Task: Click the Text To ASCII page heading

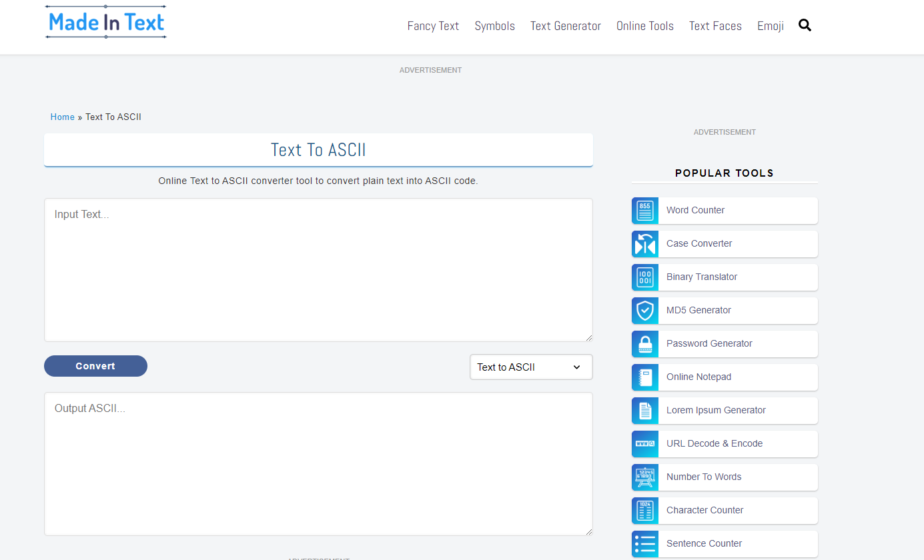Action: (318, 150)
